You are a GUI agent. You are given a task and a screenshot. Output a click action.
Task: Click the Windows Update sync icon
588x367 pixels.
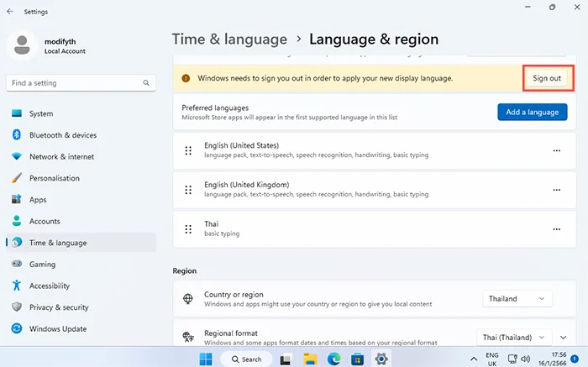point(17,328)
